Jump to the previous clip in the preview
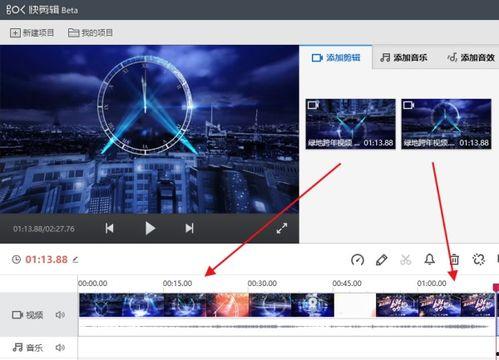499x360 pixels. 109,228
